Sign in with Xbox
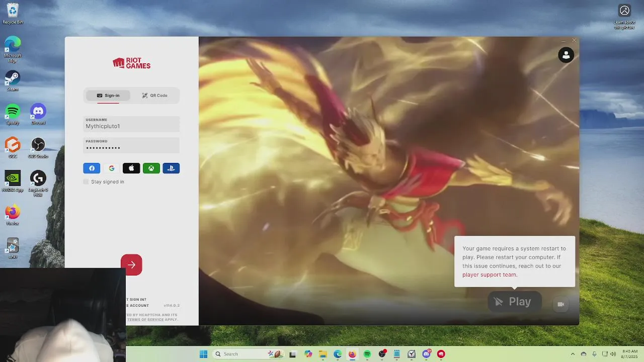This screenshot has width=644, height=362. coord(151,168)
